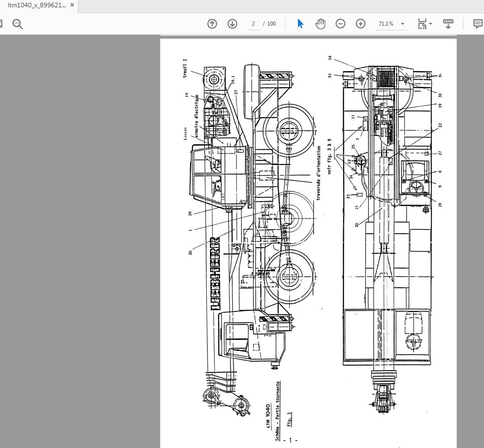Select the Hand pan tool
Image resolution: width=484 pixels, height=448 pixels.
click(320, 24)
